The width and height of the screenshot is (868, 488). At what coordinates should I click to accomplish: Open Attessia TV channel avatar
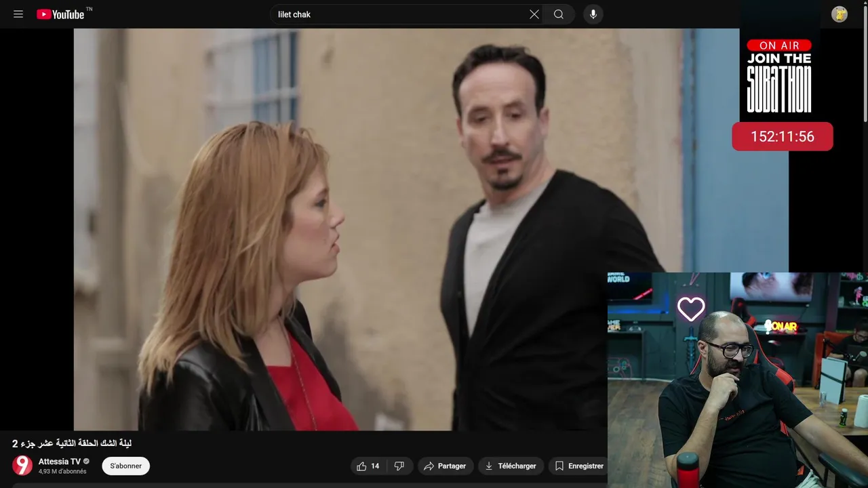point(22,466)
